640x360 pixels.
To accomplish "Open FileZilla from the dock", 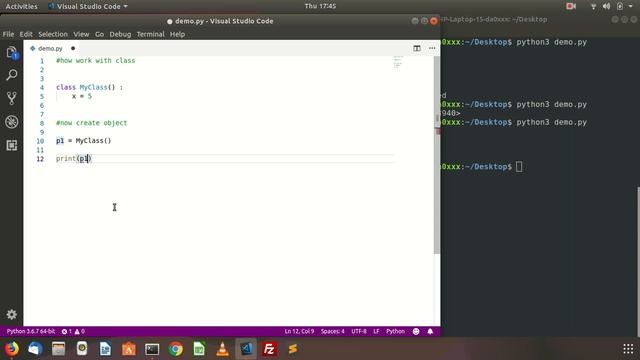I will pyautogui.click(x=269, y=349).
